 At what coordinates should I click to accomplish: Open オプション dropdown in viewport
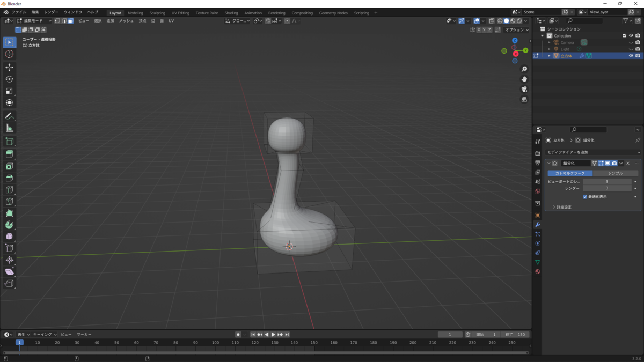pyautogui.click(x=516, y=30)
